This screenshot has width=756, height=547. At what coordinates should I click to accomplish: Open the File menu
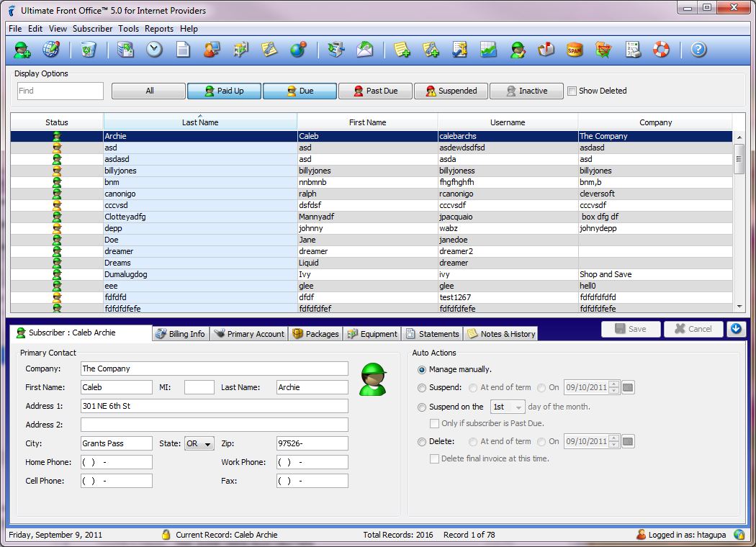click(x=15, y=29)
